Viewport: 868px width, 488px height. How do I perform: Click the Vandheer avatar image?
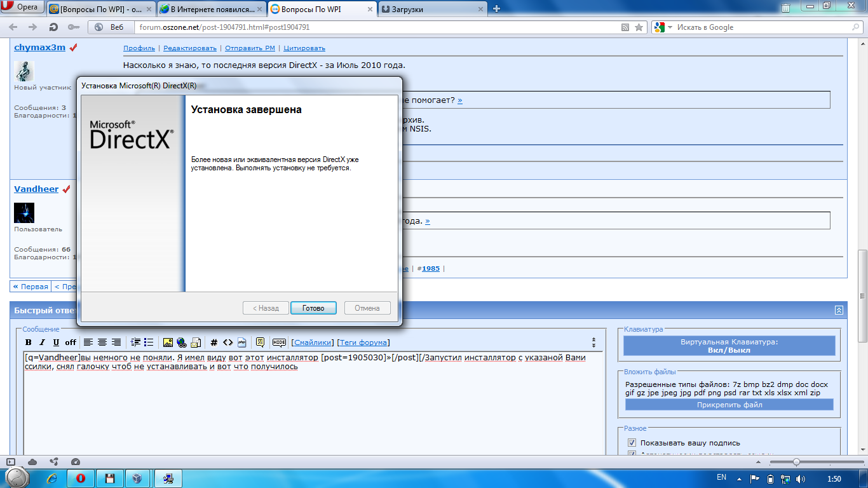(24, 213)
